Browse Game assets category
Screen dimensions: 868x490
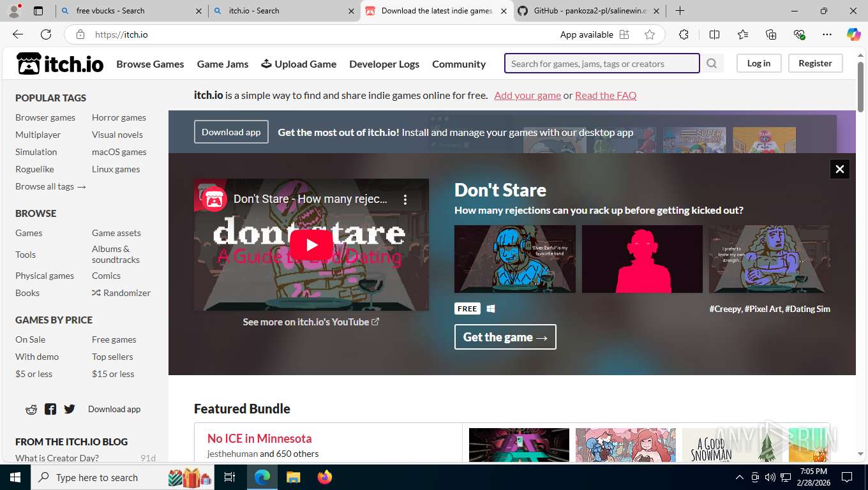pyautogui.click(x=116, y=233)
